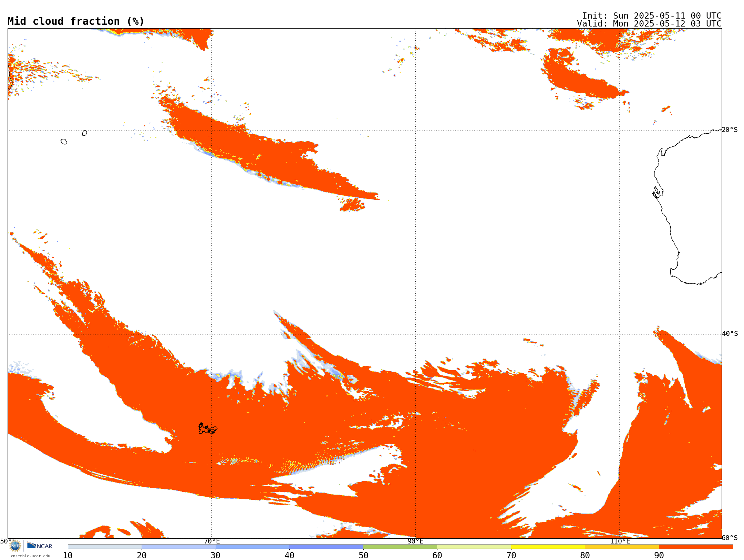
Task: Click the colorbar tick label '50'
Action: click(x=363, y=556)
